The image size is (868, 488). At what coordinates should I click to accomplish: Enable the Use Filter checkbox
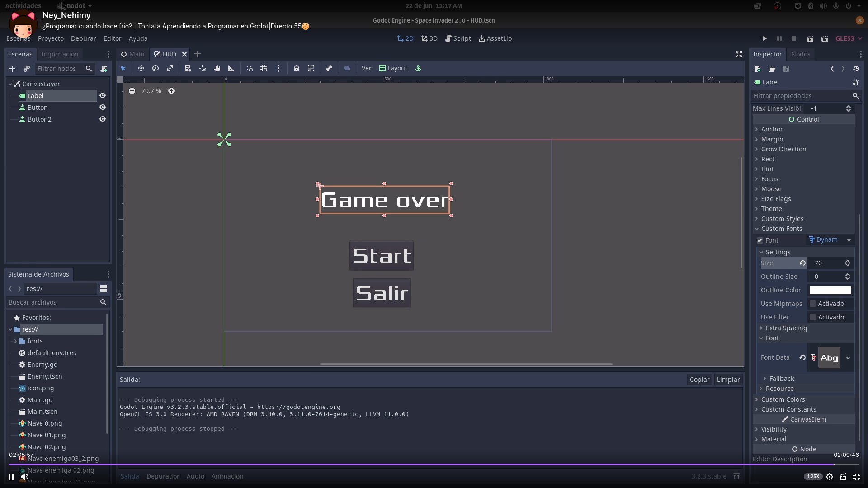point(813,317)
